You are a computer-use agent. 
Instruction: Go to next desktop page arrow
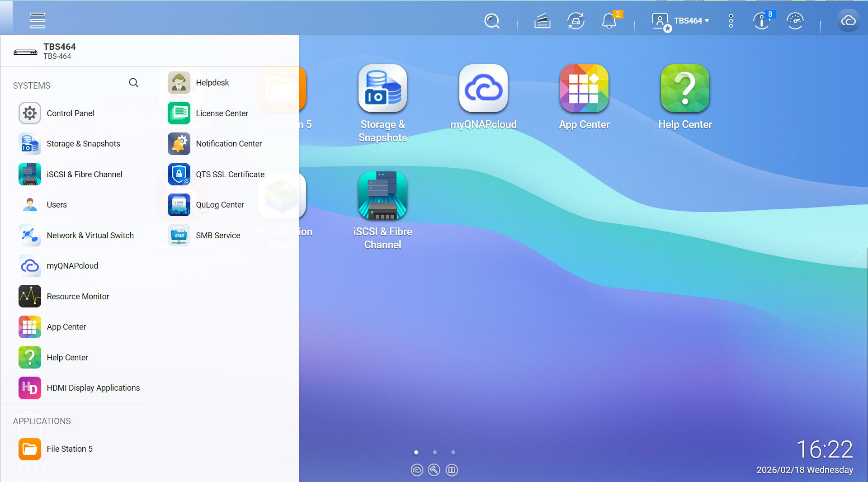click(x=857, y=252)
